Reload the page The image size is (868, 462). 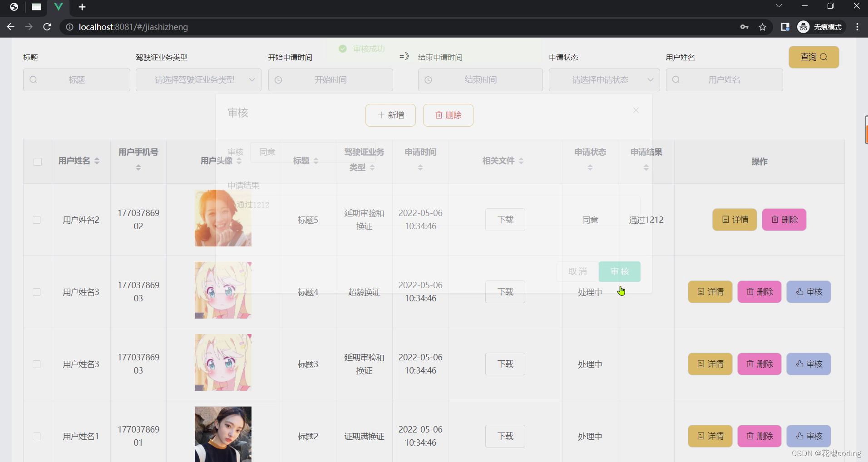pos(47,27)
